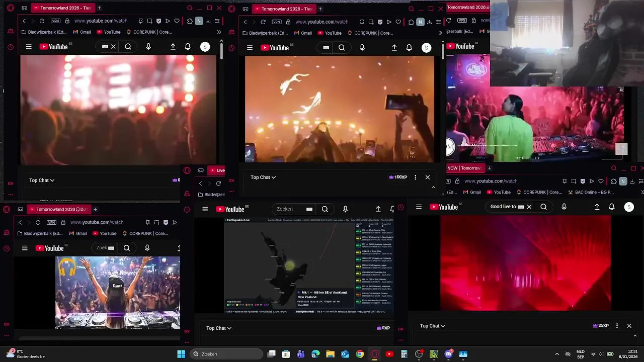Open History clock in top-left window sidebar
The image size is (644, 362).
[x=11, y=47]
